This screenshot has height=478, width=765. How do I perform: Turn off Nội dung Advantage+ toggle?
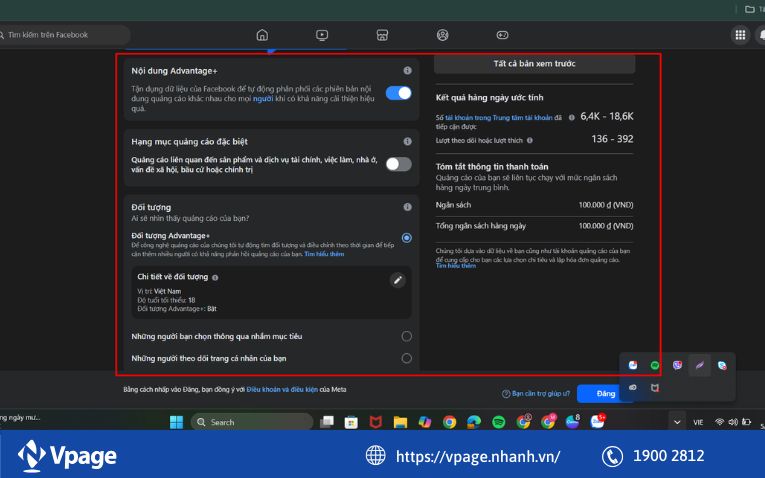pyautogui.click(x=399, y=93)
